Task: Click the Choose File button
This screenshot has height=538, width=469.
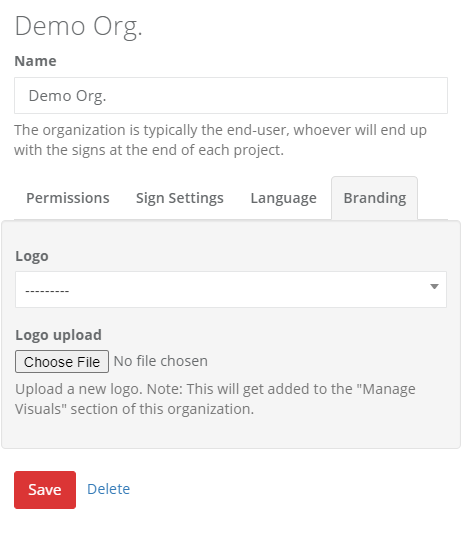Action: (x=62, y=362)
